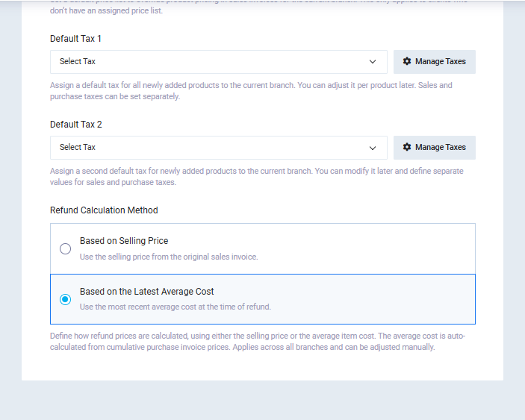Click the help text below refund method options
Viewport: 525px width, 420px height.
(x=258, y=342)
